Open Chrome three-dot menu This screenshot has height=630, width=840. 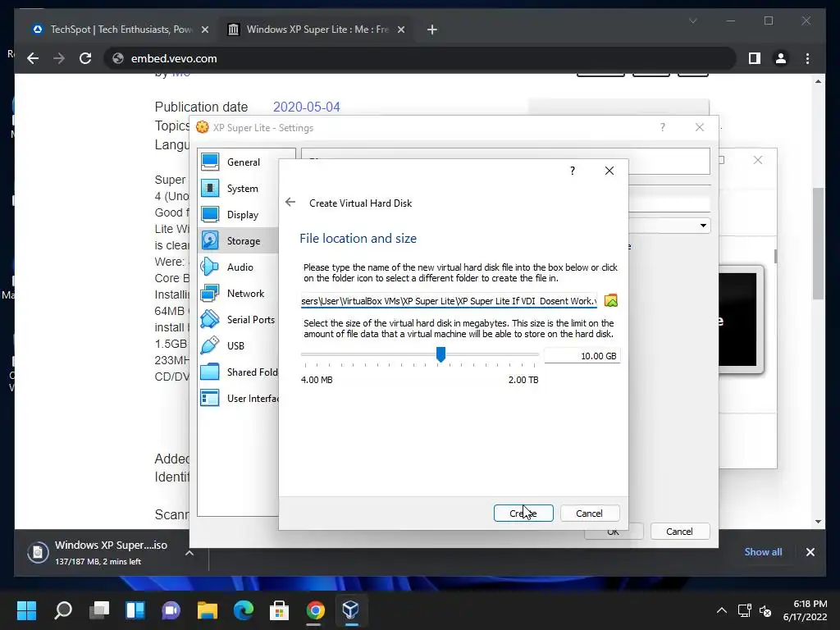click(807, 58)
